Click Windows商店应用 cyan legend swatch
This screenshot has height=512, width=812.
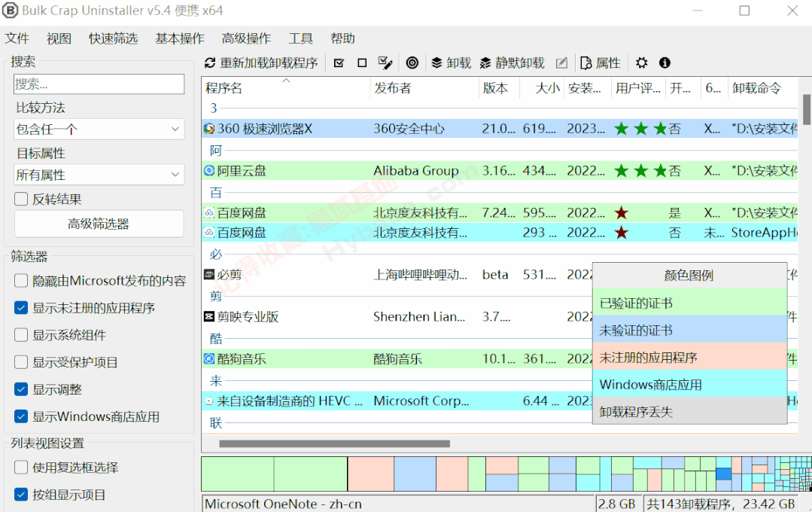[x=690, y=384]
